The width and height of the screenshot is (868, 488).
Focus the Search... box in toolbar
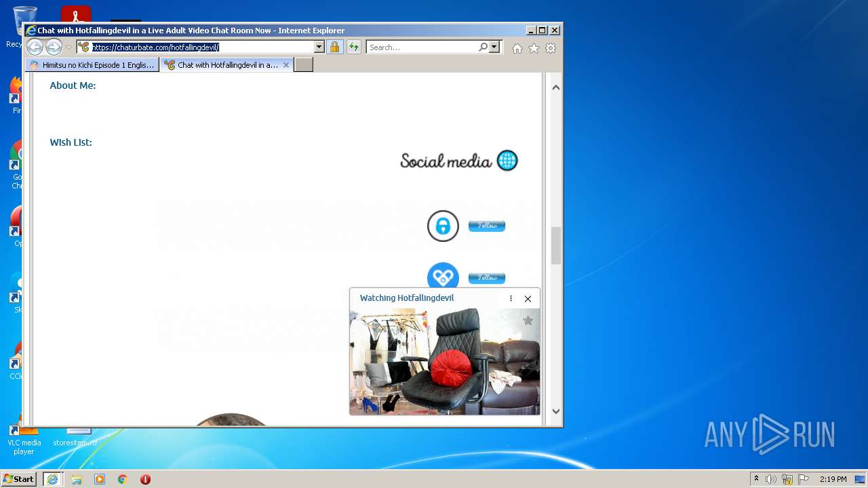[422, 47]
